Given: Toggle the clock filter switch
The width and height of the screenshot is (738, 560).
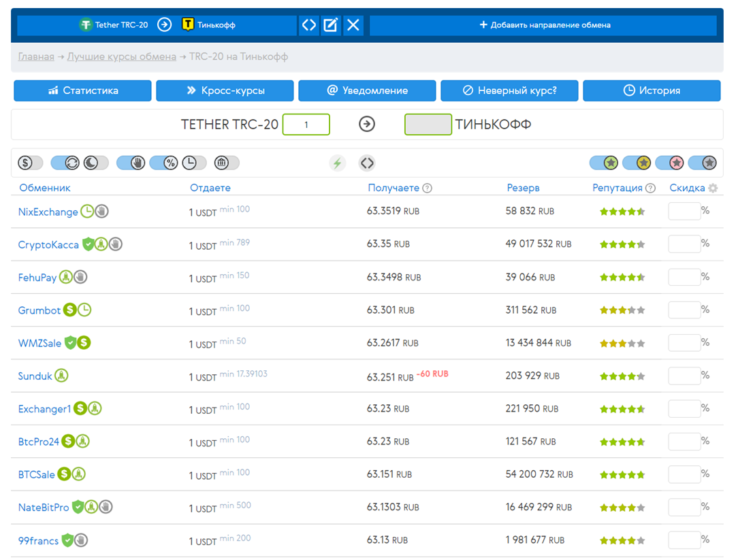Looking at the screenshot, I should click(195, 163).
